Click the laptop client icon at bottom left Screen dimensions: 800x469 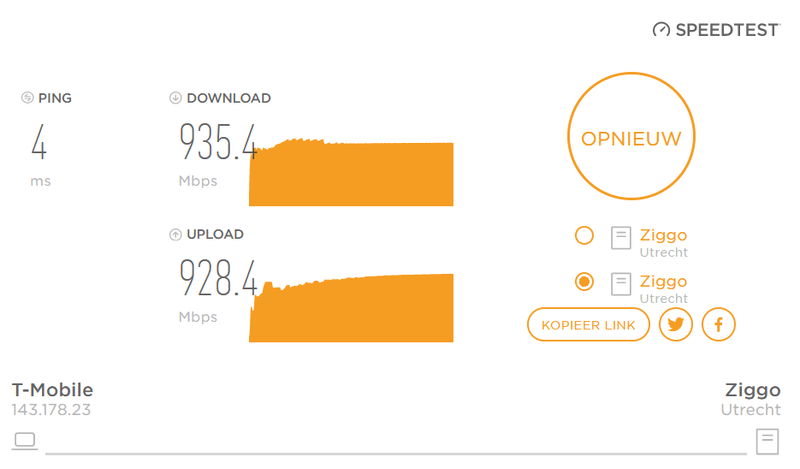click(x=25, y=440)
